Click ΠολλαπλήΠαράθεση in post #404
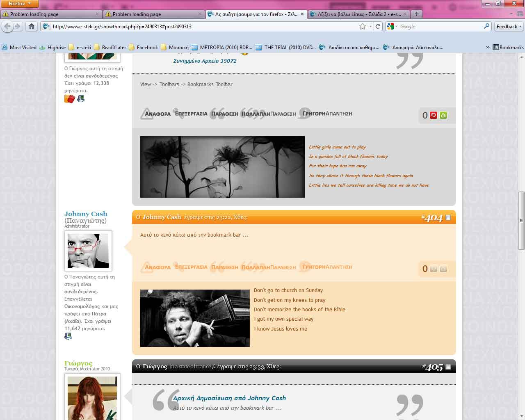The width and height of the screenshot is (525, 420). pyautogui.click(x=269, y=267)
